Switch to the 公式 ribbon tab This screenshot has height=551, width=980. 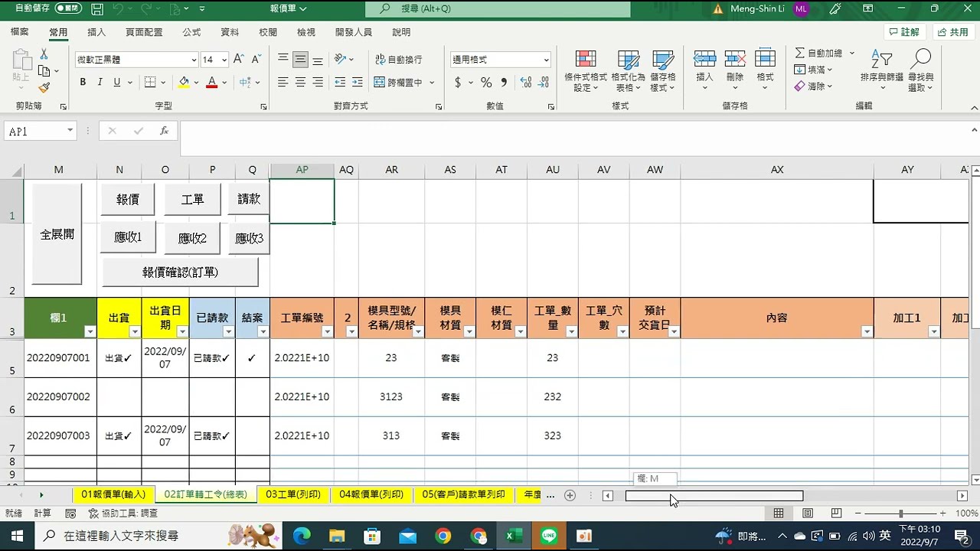191,32
